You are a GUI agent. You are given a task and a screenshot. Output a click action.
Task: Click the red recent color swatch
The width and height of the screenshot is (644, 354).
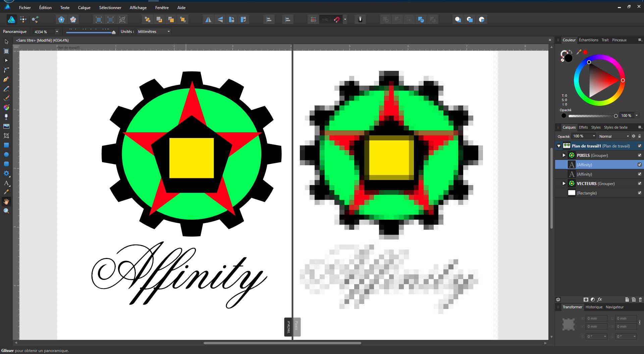[x=585, y=52]
